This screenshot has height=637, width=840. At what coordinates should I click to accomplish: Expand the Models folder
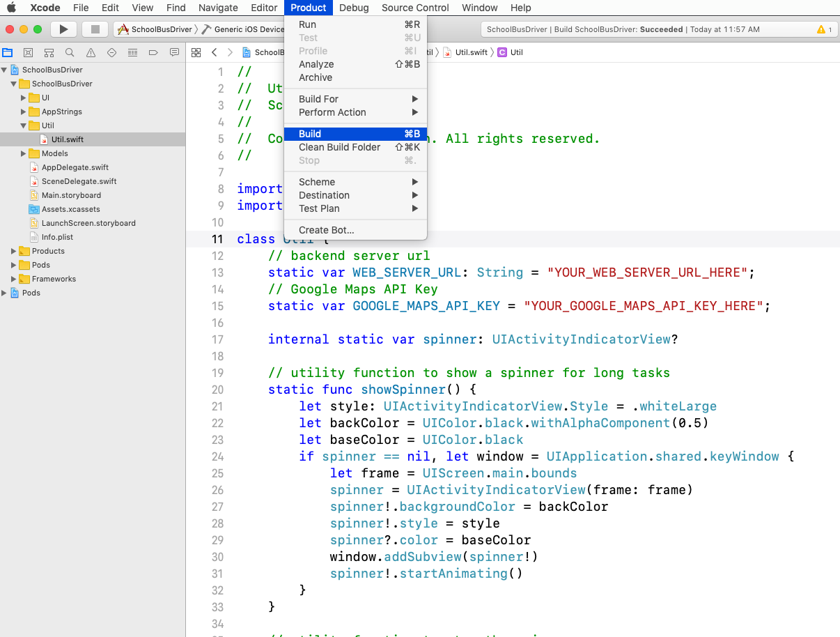[x=22, y=153]
